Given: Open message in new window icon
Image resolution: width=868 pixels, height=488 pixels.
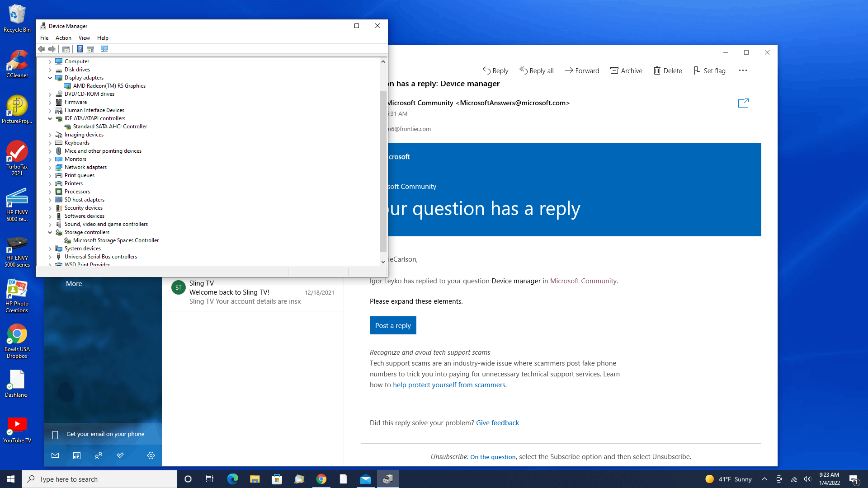Looking at the screenshot, I should click(743, 103).
